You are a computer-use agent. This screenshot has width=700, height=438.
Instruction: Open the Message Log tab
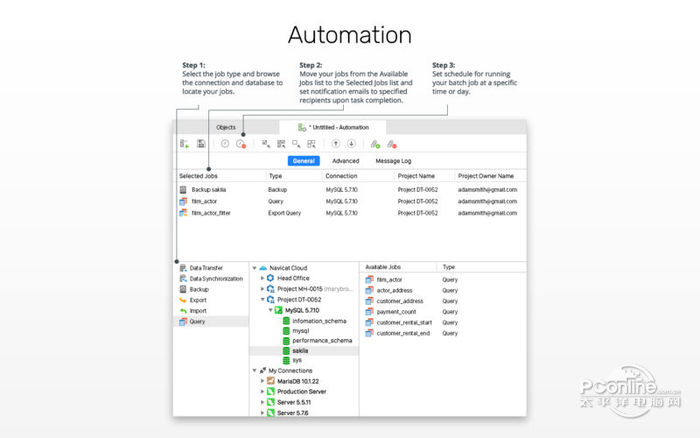click(x=393, y=161)
